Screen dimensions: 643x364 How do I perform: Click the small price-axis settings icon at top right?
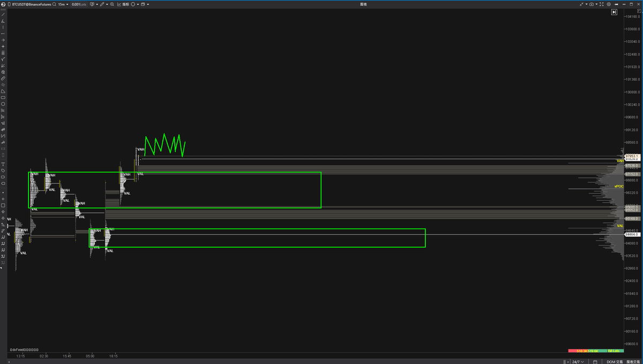(x=640, y=12)
